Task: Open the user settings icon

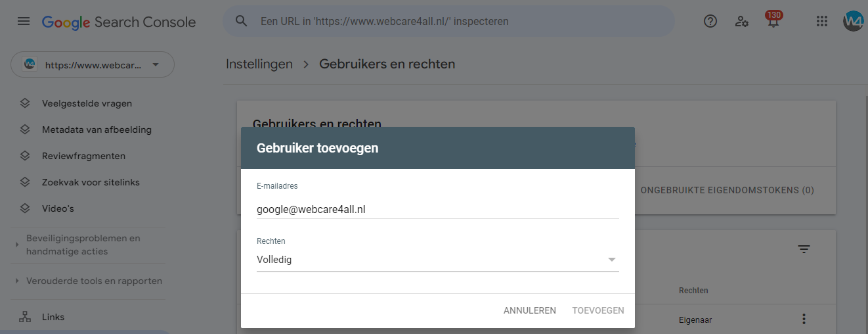Action: pyautogui.click(x=742, y=21)
